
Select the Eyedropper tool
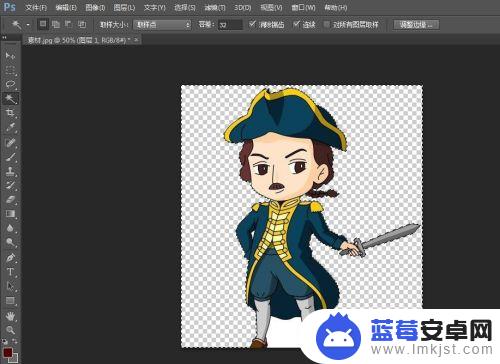10,127
